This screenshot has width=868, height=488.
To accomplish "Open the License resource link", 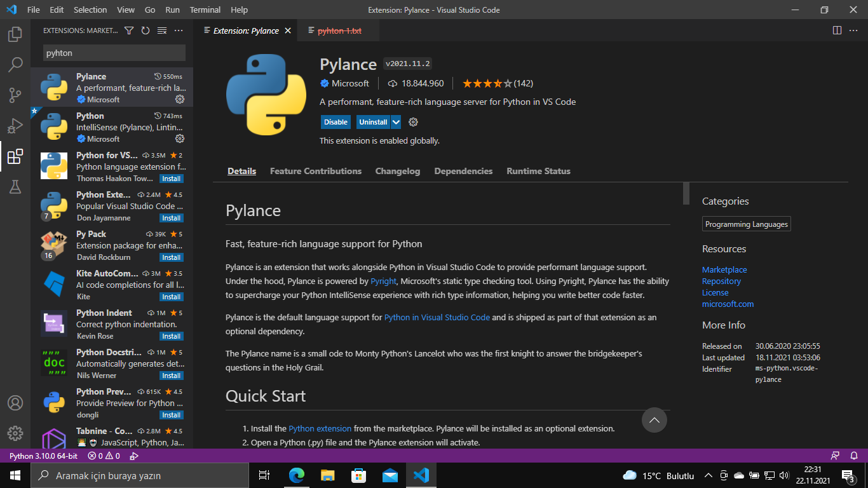I will coord(715,293).
